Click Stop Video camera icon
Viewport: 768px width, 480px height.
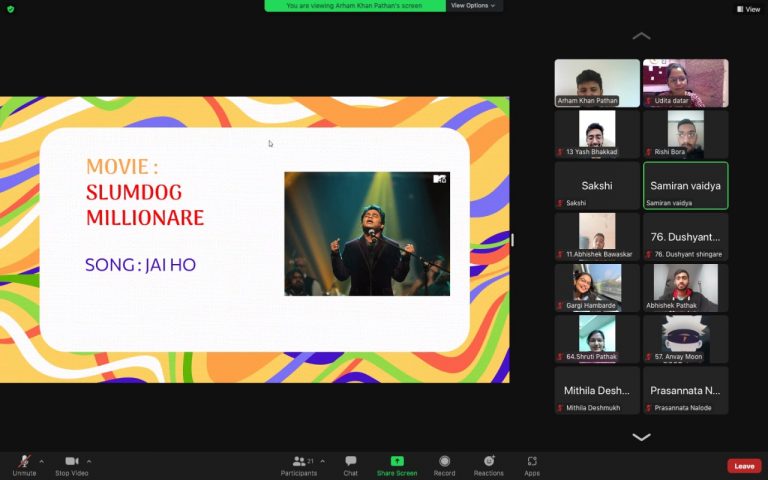point(72,461)
